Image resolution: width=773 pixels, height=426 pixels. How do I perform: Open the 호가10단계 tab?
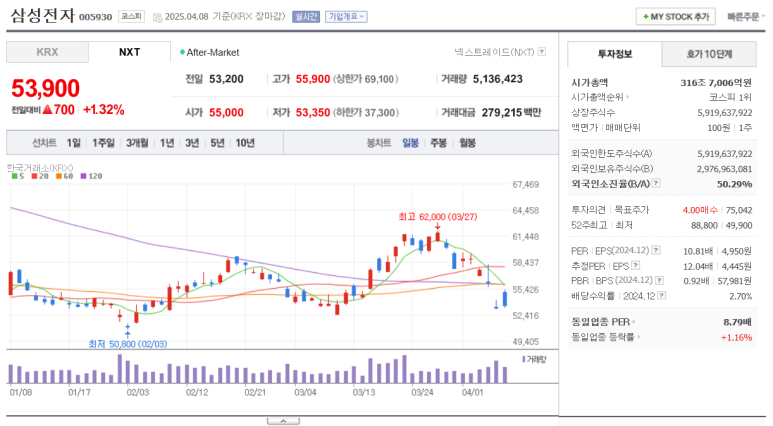[x=709, y=54]
